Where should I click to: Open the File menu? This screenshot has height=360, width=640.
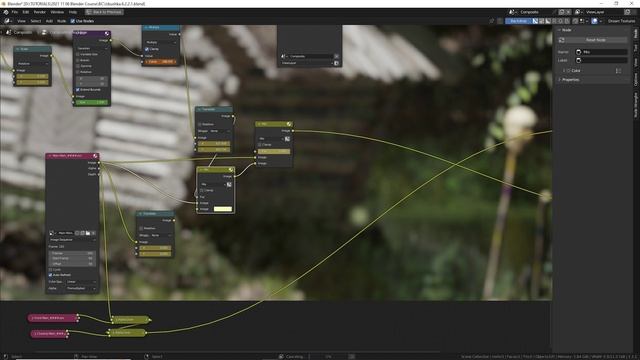(15, 12)
